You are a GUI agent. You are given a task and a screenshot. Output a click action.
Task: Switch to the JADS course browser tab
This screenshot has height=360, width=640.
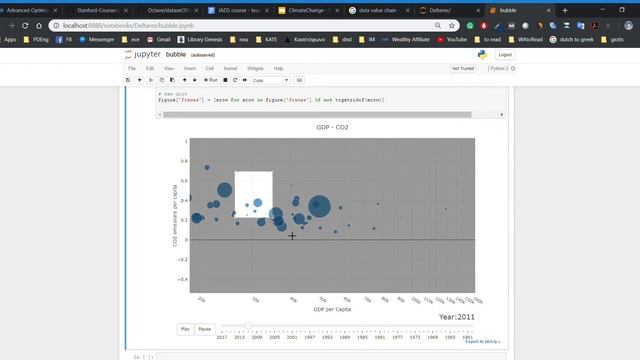click(x=238, y=11)
